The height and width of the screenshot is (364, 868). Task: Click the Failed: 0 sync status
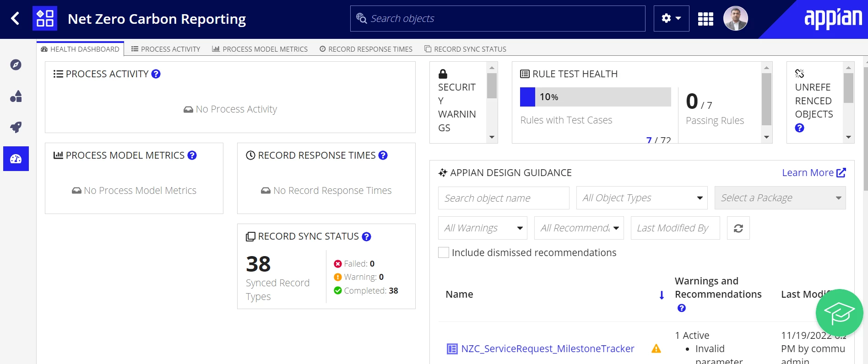click(354, 264)
